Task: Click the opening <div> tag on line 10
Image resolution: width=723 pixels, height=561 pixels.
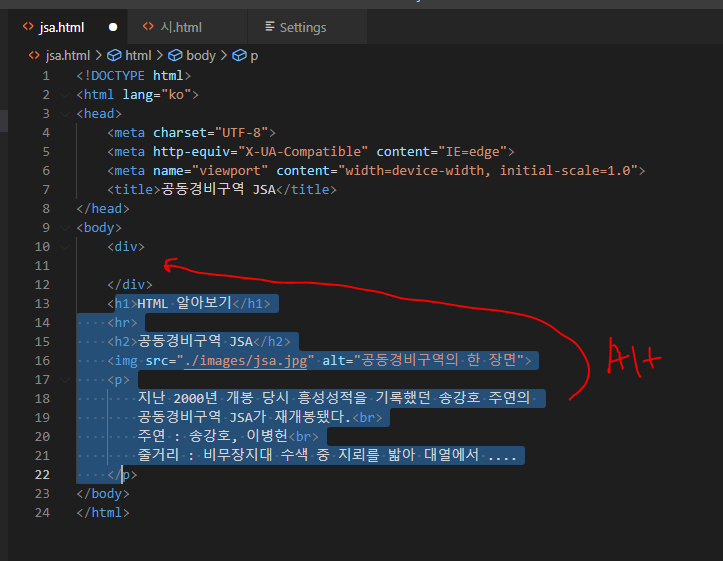Action: [126, 247]
